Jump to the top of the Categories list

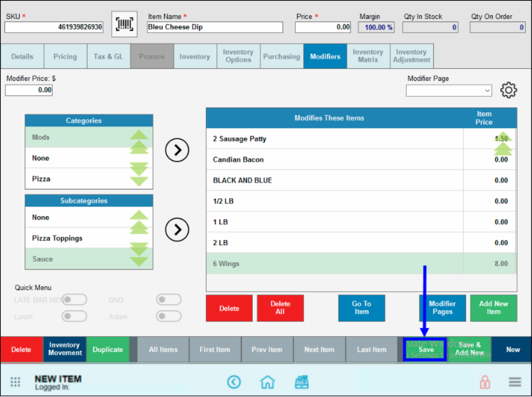pyautogui.click(x=139, y=134)
